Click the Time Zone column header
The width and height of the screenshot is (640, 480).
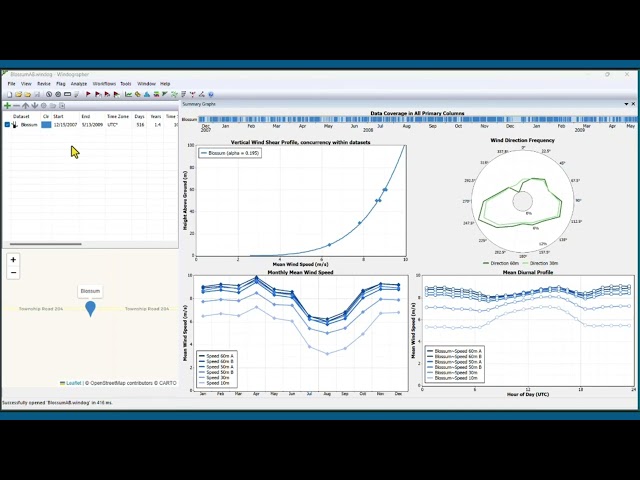118,116
